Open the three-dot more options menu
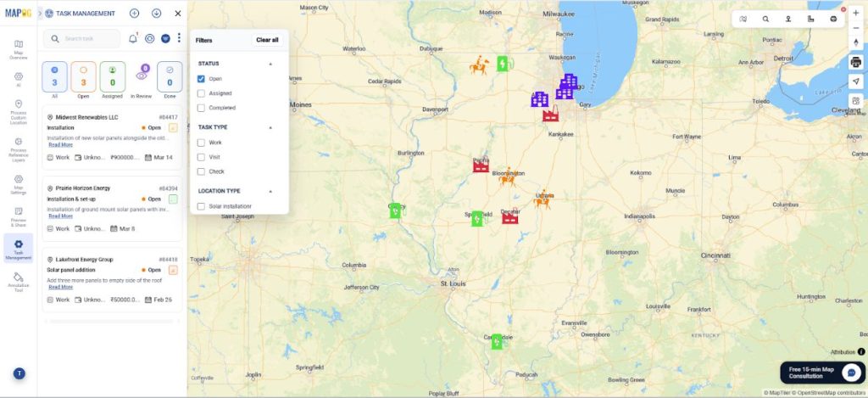868x398 pixels. point(179,39)
